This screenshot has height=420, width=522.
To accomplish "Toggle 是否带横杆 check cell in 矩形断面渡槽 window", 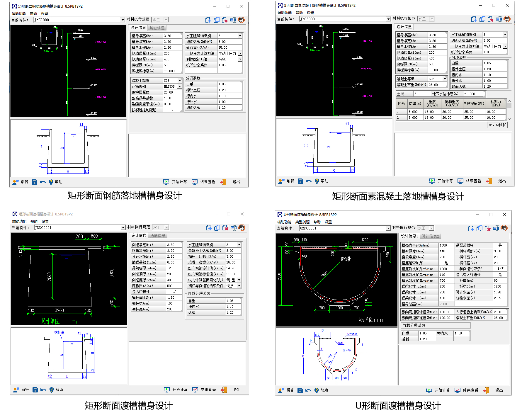I will [174, 292].
